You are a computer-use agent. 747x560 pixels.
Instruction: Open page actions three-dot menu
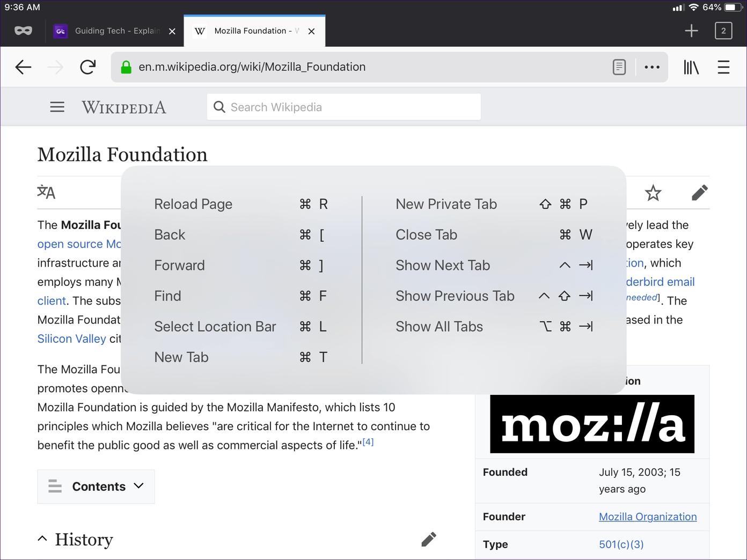(652, 67)
